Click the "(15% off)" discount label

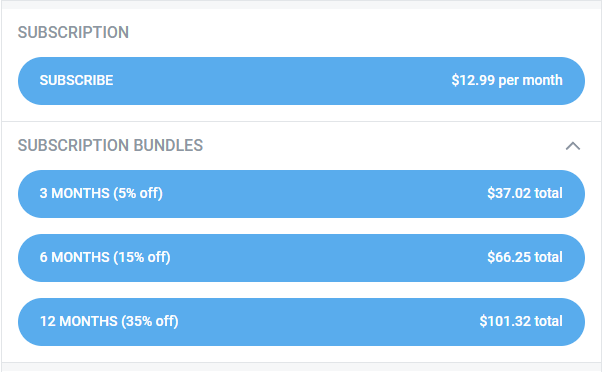point(142,258)
